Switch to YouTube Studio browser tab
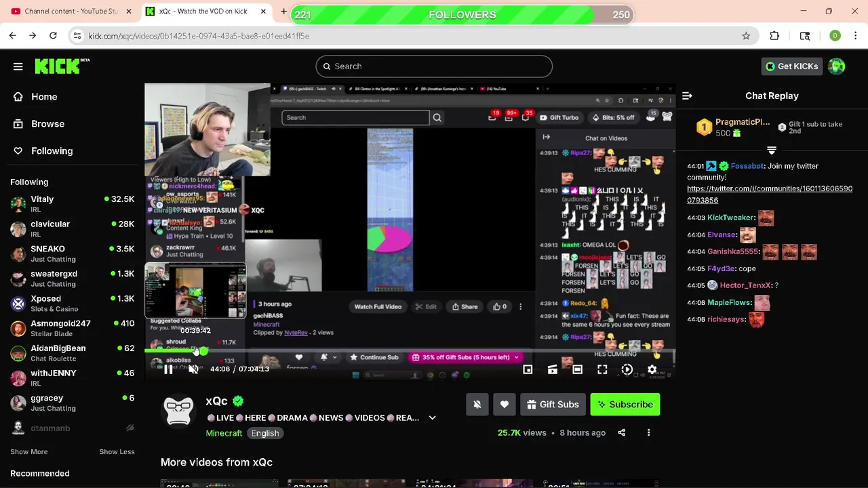 click(x=71, y=12)
